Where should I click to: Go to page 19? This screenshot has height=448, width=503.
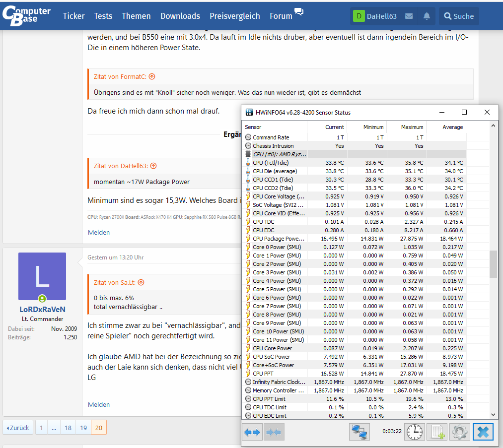(83, 428)
